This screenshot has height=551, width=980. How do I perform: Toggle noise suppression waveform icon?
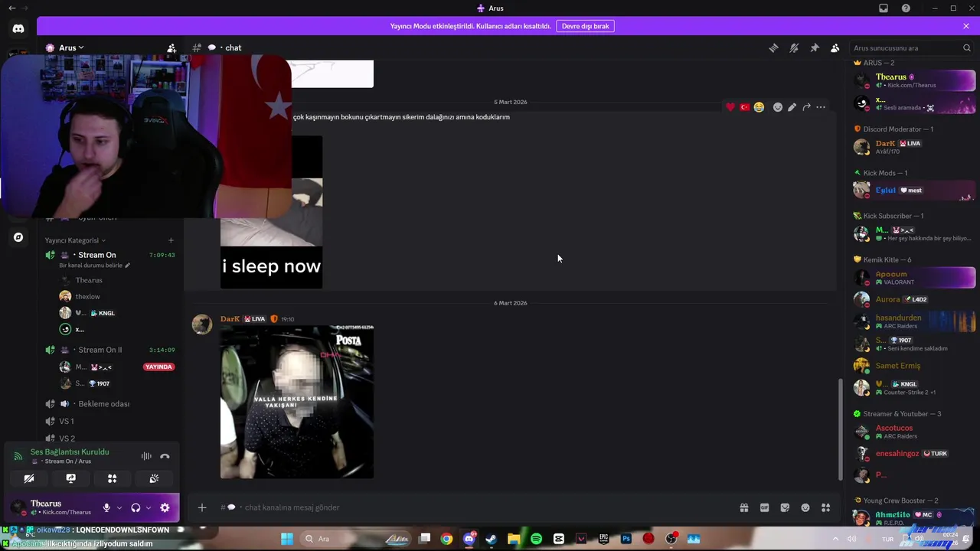pyautogui.click(x=146, y=456)
